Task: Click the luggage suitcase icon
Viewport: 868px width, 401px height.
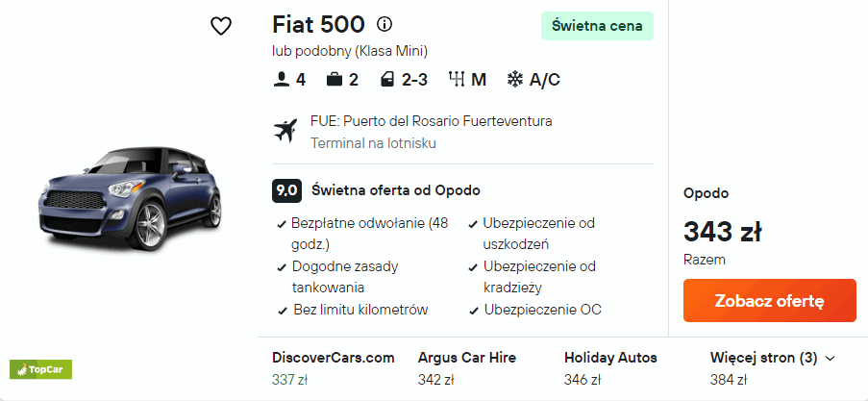Action: (334, 80)
